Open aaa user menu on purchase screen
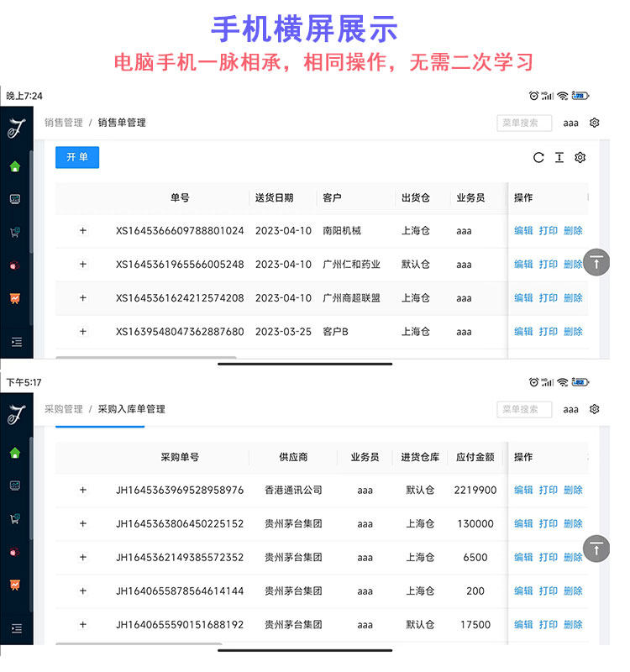630x672 pixels. 570,410
